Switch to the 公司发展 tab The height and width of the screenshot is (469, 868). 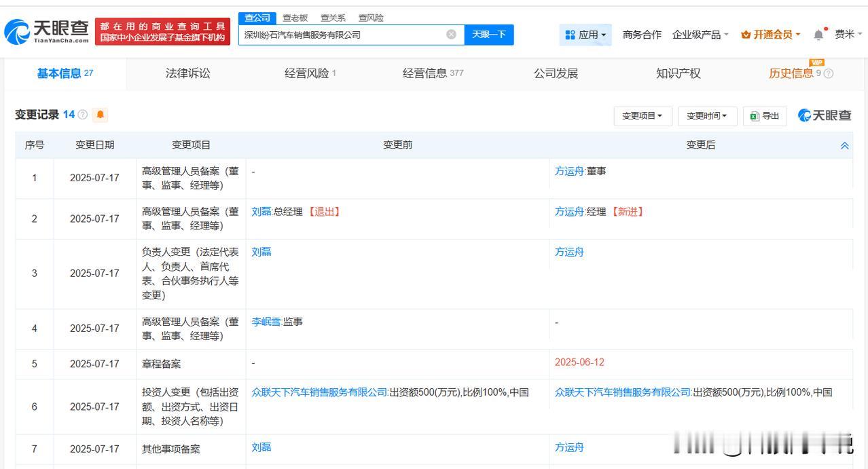(x=556, y=73)
